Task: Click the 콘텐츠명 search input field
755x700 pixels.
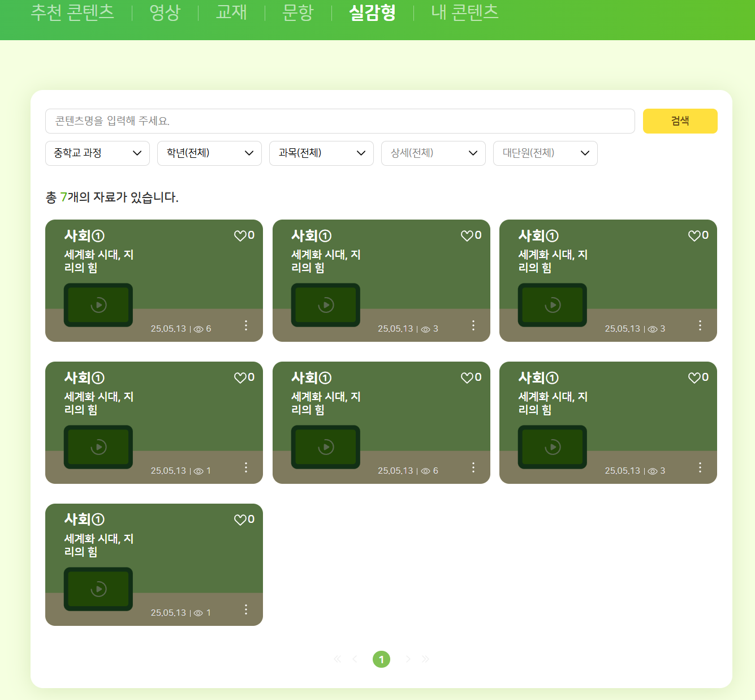Action: 339,121
